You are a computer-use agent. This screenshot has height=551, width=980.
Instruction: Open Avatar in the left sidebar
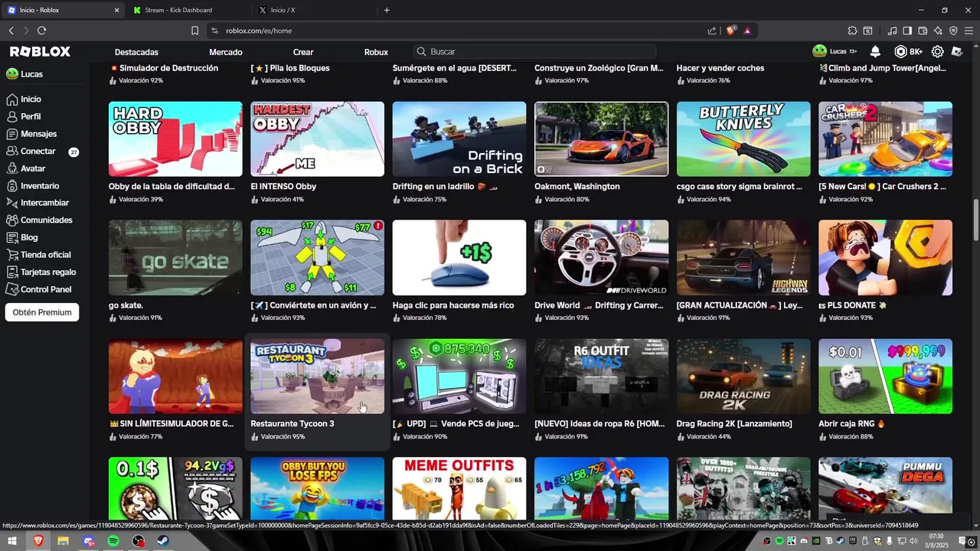pyautogui.click(x=25, y=168)
